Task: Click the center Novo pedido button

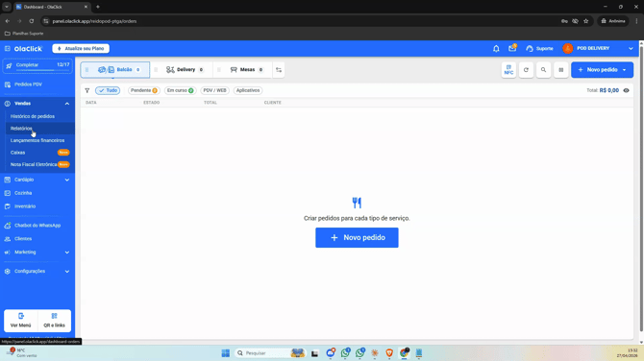Action: point(357,237)
